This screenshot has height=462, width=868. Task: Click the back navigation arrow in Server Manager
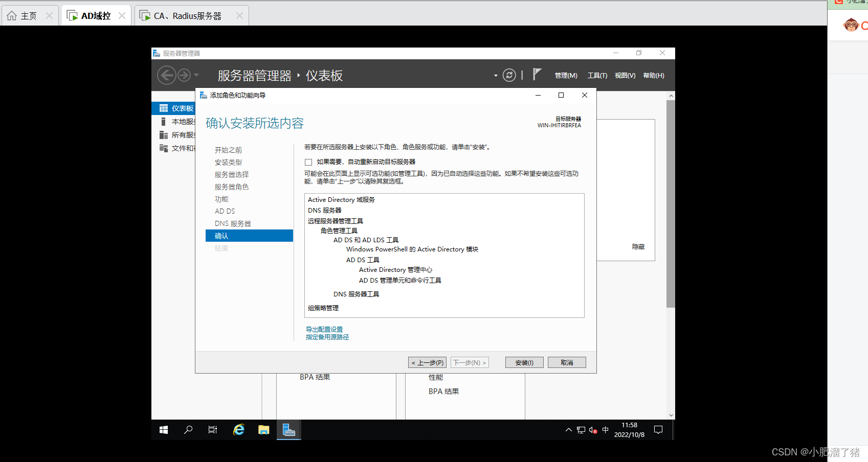point(166,76)
